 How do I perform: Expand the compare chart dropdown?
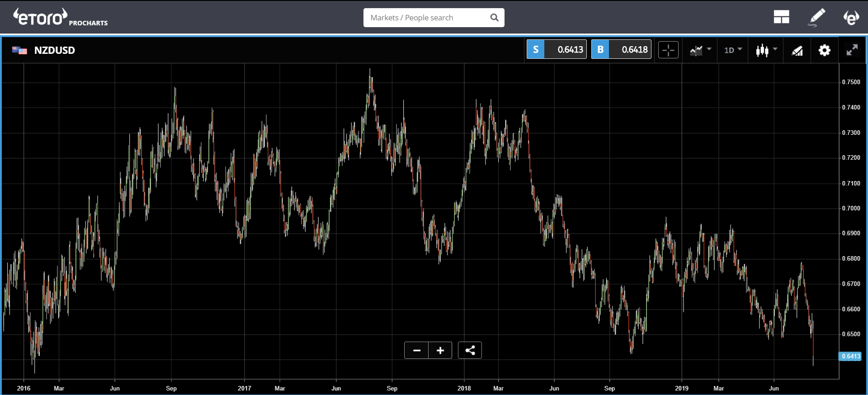tap(700, 50)
